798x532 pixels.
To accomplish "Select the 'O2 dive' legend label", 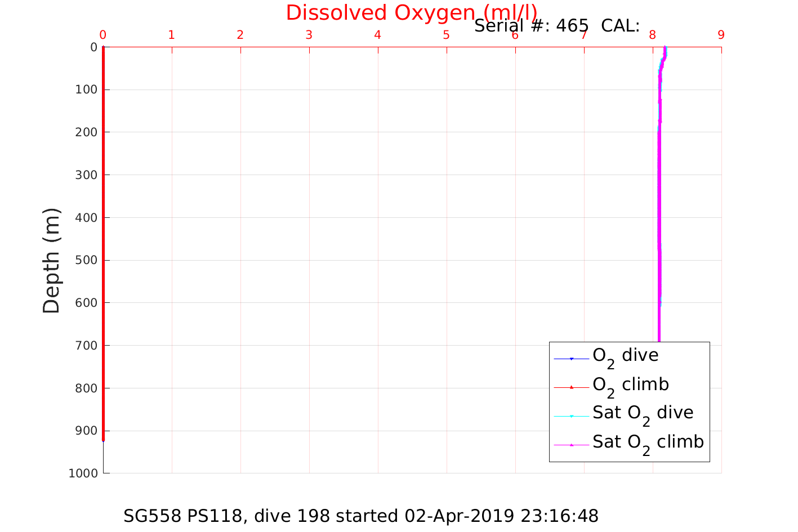I will [625, 356].
